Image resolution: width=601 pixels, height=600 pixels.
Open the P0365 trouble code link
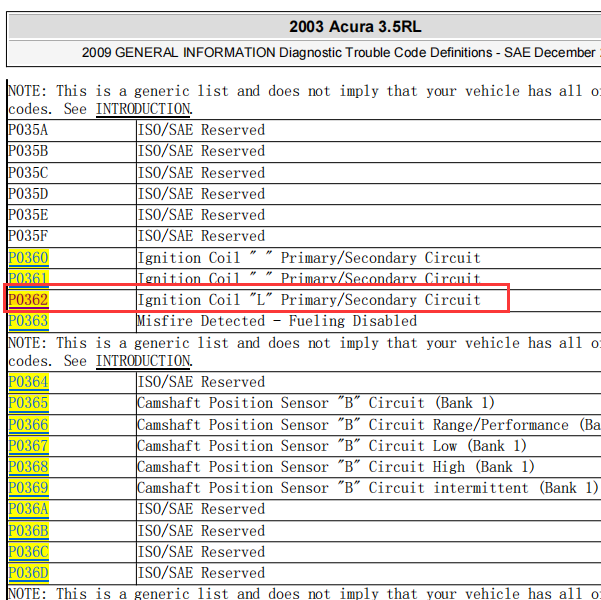coord(29,403)
